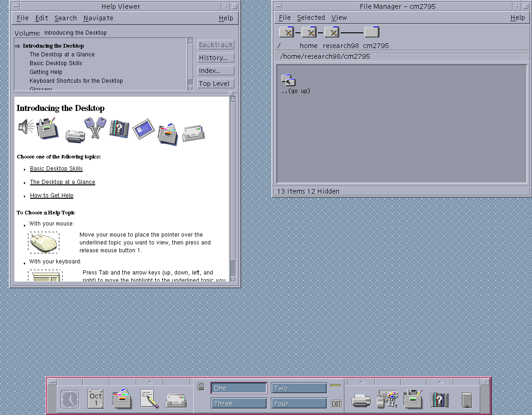Expand the subpanel arrow above the Printer
This screenshot has width=532, height=415.
361,382
